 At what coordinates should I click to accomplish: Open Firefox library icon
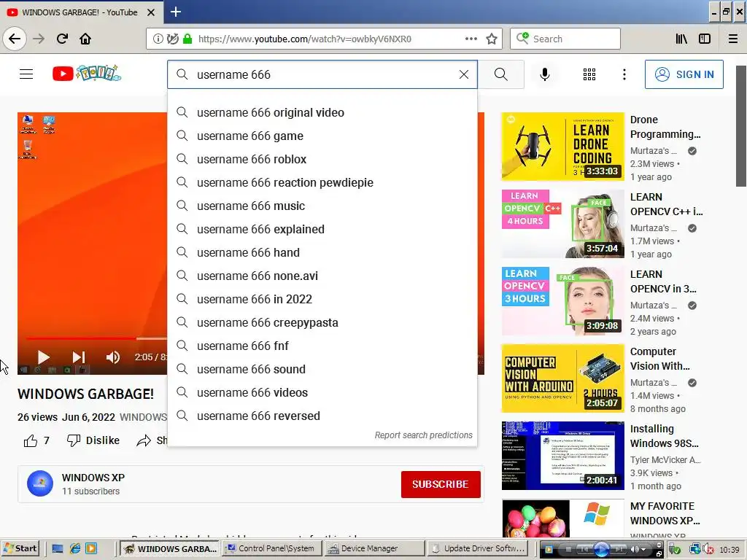point(681,39)
